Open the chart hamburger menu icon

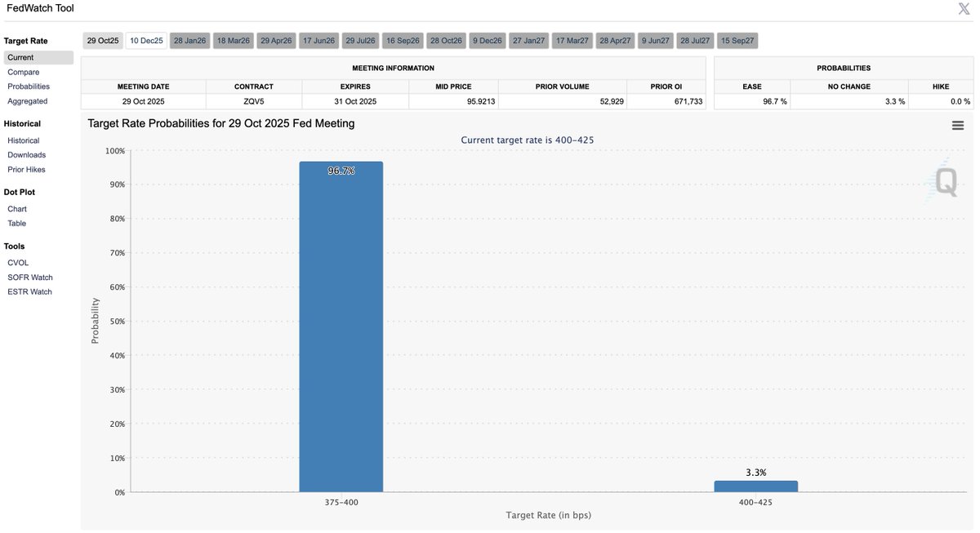[x=958, y=125]
